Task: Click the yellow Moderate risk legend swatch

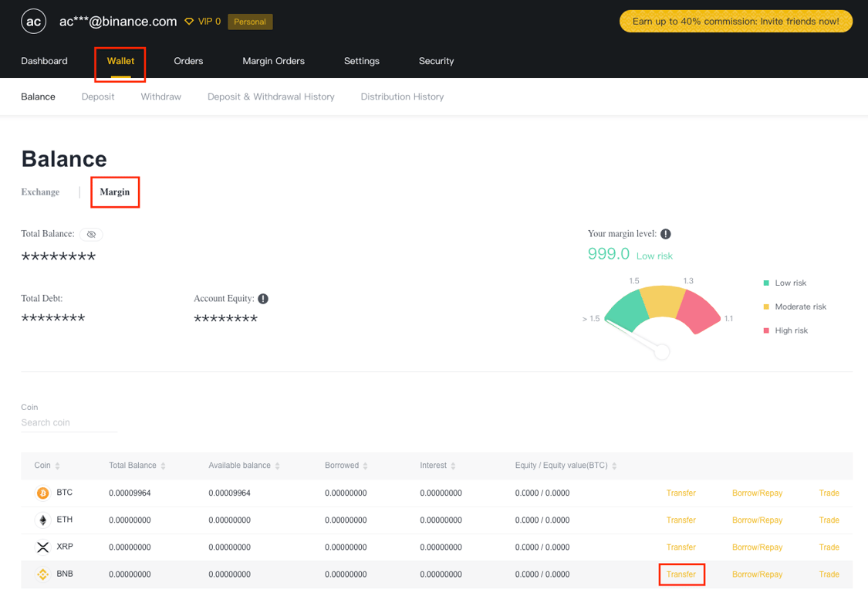Action: pos(766,307)
